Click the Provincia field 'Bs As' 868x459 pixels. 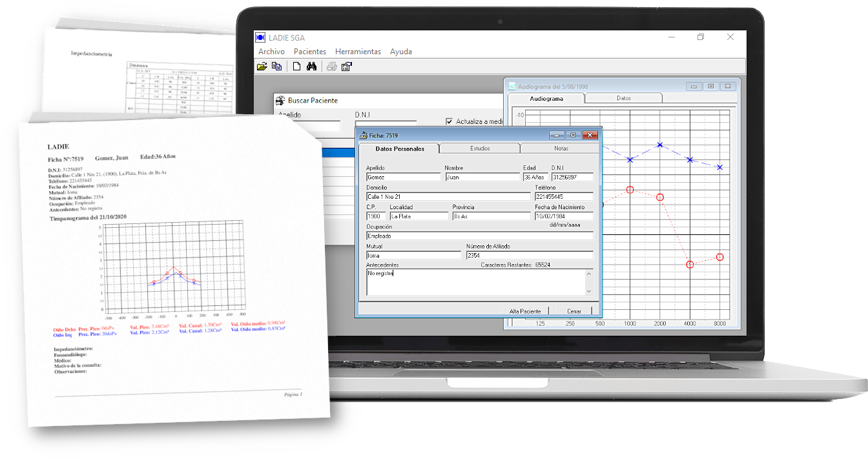[x=491, y=216]
